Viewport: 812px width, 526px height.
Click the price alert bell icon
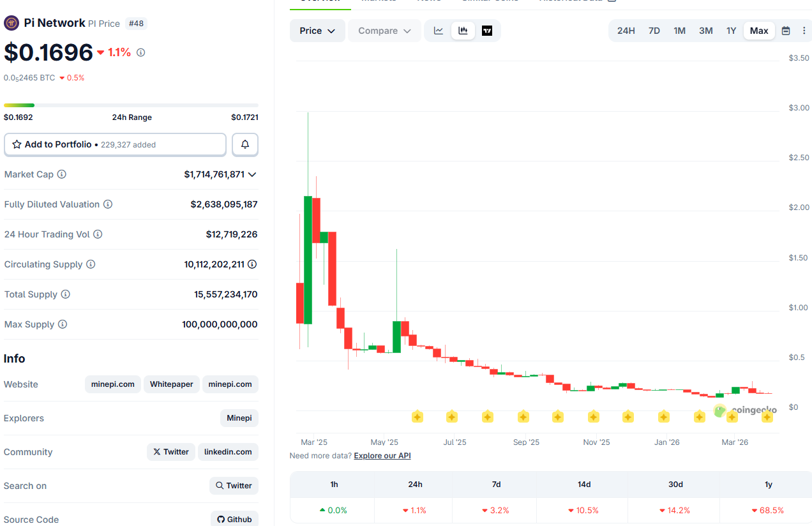(244, 144)
